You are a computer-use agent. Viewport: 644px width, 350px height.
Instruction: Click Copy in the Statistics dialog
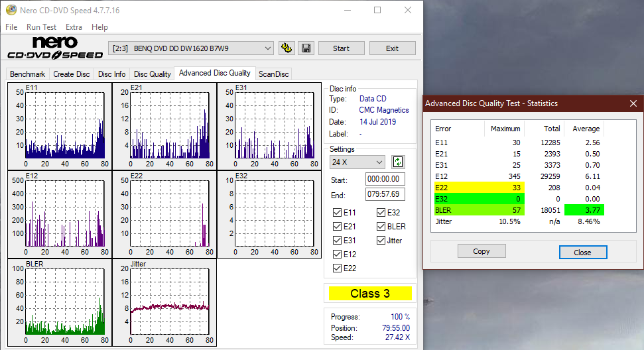482,251
